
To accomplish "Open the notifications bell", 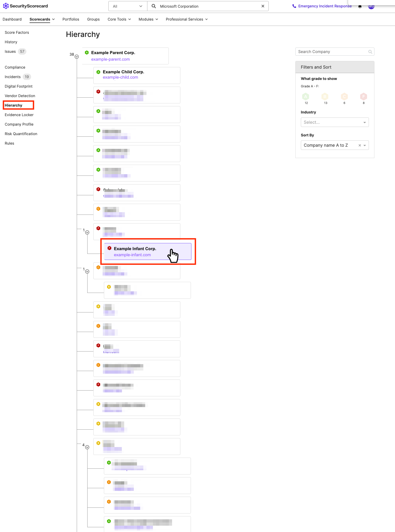I will click(x=360, y=6).
